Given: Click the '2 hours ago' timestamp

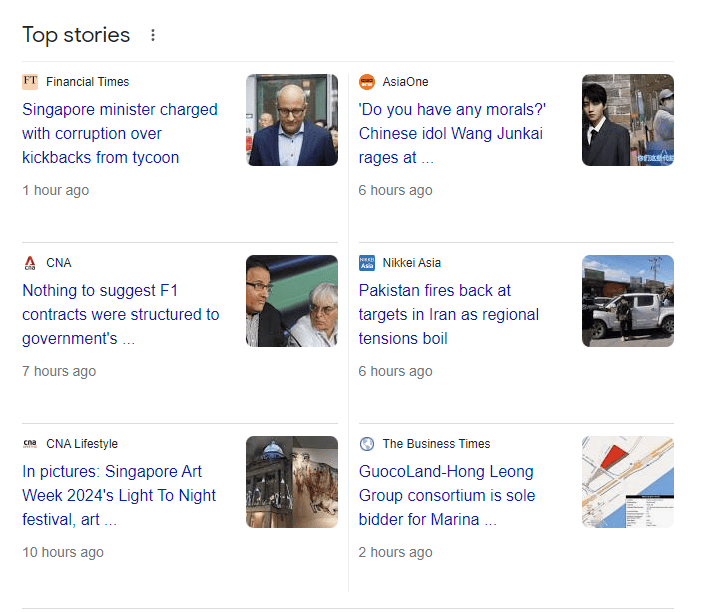Looking at the screenshot, I should coord(395,552).
